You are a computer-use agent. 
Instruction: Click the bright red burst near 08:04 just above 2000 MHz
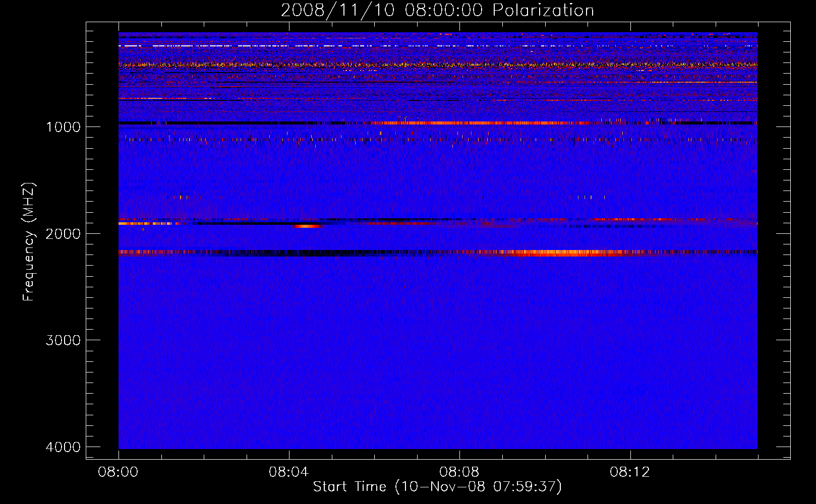(308, 226)
